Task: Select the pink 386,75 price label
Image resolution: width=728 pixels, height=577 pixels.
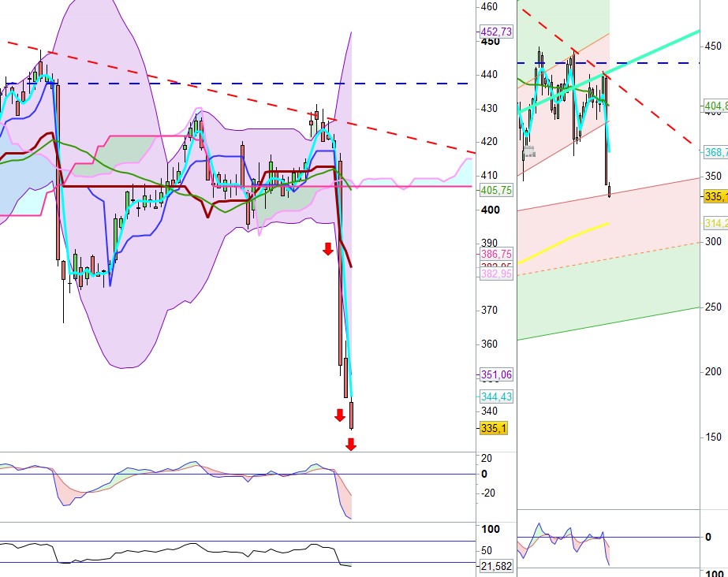Action: coord(496,255)
